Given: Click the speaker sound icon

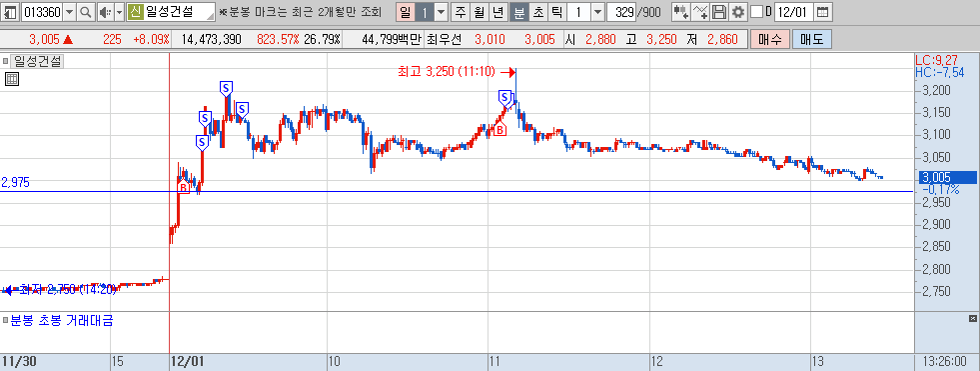Looking at the screenshot, I should tap(105, 11).
